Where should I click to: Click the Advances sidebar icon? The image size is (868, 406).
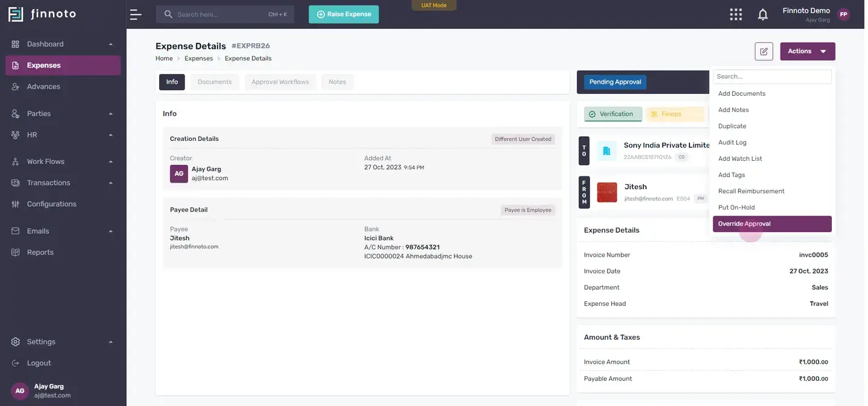[16, 87]
